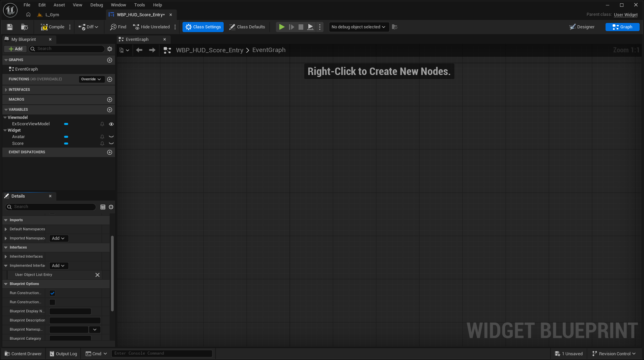Open Class Defaults
This screenshot has width=644, height=360.
pos(247,27)
